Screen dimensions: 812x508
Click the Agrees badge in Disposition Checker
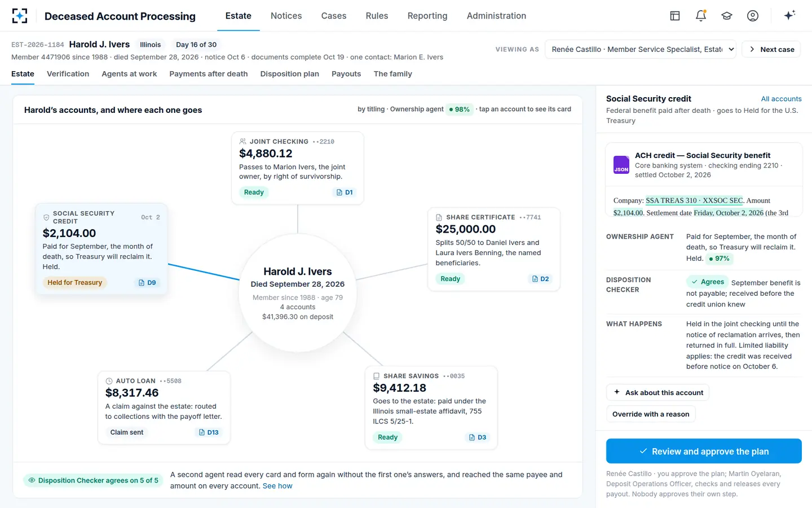tap(707, 282)
